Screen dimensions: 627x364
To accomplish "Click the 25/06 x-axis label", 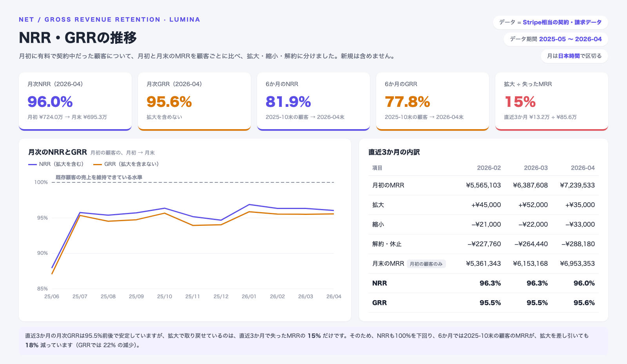I will click(x=52, y=296).
